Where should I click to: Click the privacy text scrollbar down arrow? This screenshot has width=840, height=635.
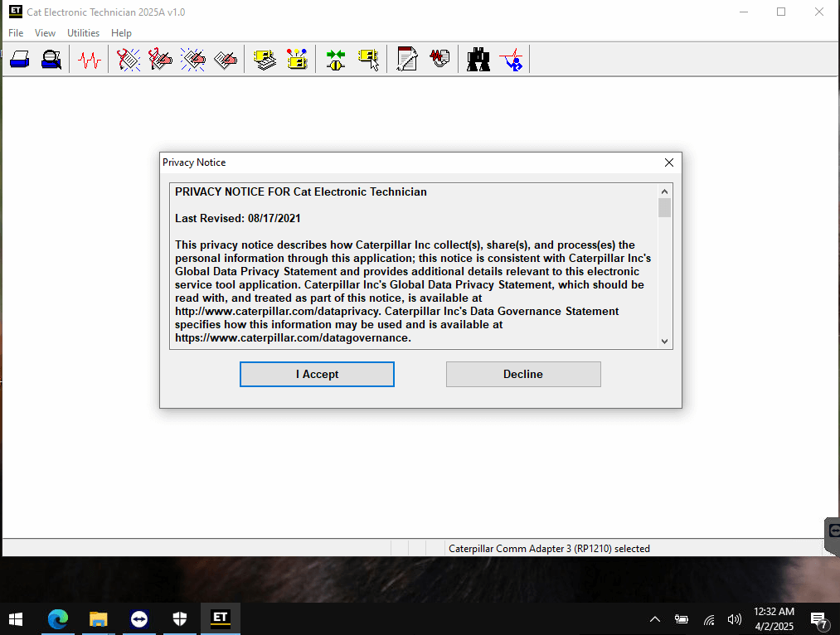coord(664,341)
